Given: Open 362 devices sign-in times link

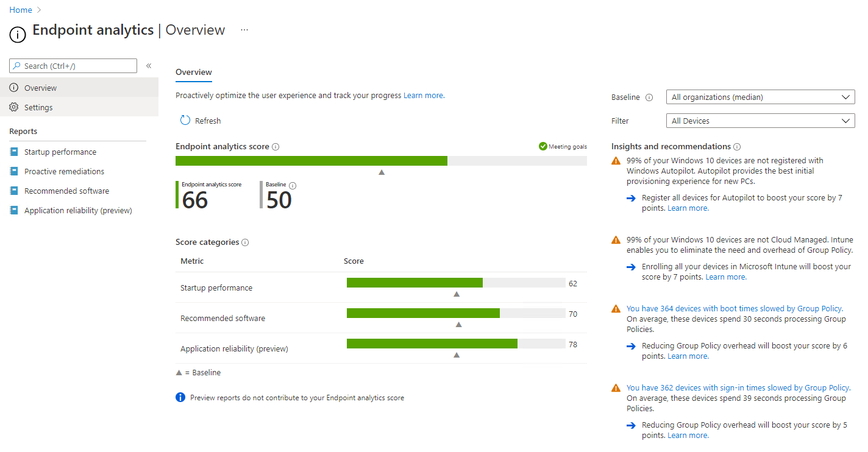Looking at the screenshot, I should 738,388.
